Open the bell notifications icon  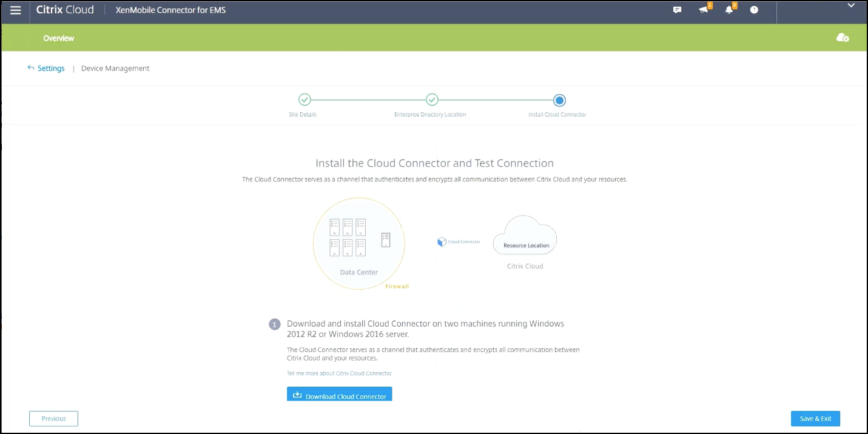(729, 10)
